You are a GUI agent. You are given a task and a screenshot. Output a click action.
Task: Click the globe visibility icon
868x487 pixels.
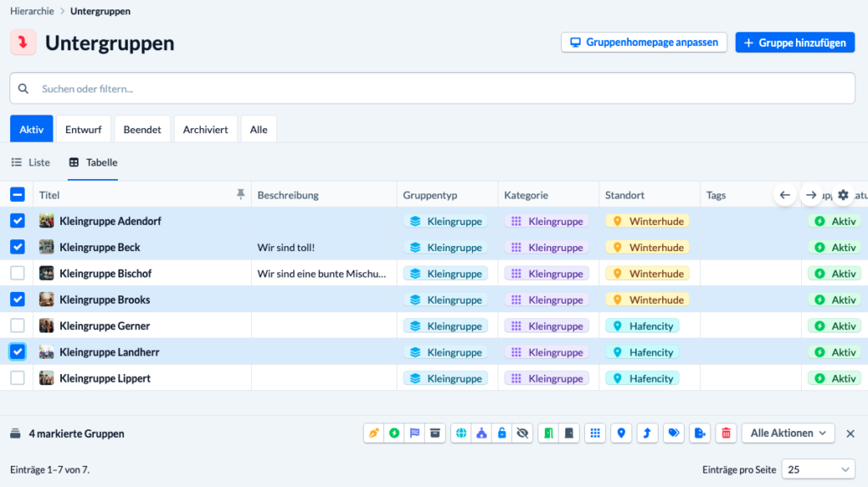pyautogui.click(x=461, y=434)
